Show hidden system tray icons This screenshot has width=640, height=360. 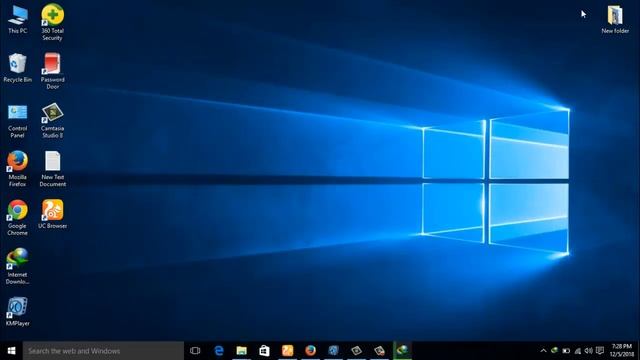(543, 351)
